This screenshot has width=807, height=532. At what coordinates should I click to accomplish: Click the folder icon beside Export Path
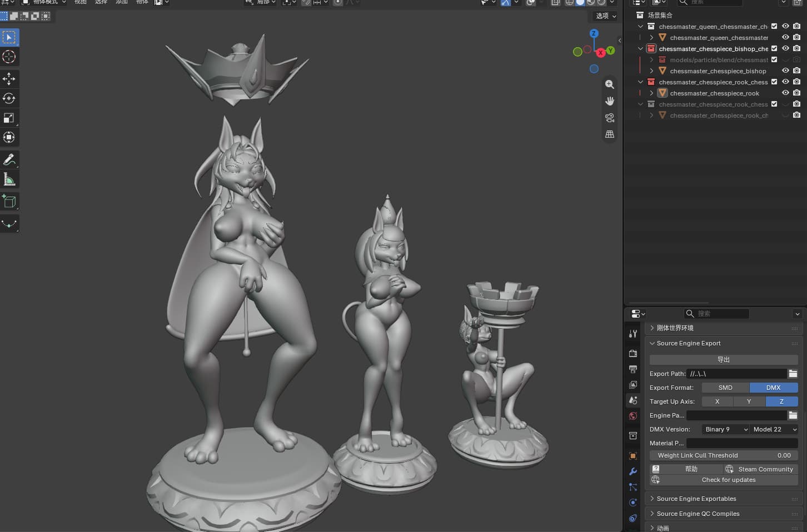click(793, 374)
